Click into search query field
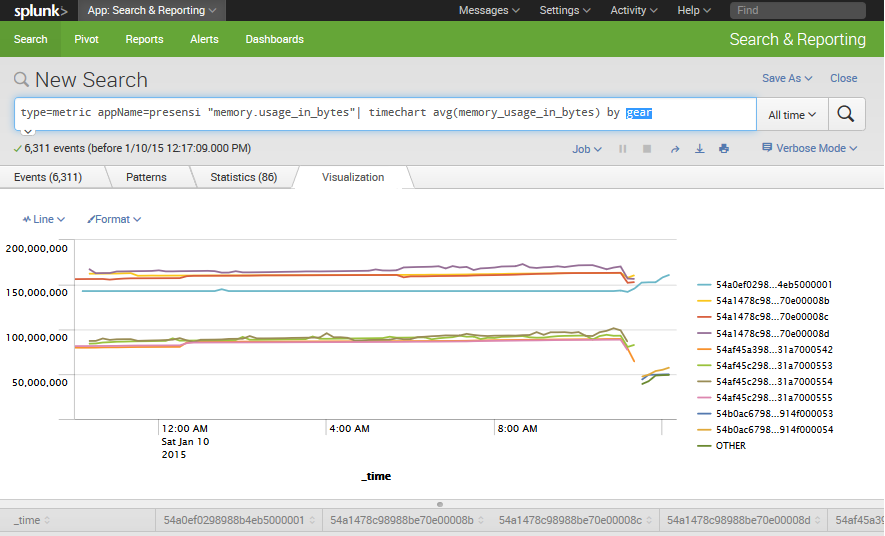Viewport: 885px width, 536px height. [x=385, y=114]
